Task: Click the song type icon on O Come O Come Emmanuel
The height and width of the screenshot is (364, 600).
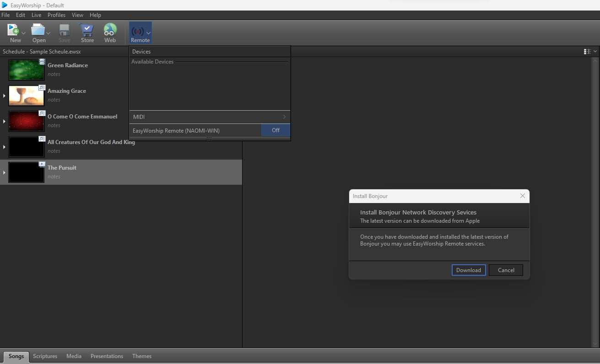Action: pyautogui.click(x=42, y=113)
